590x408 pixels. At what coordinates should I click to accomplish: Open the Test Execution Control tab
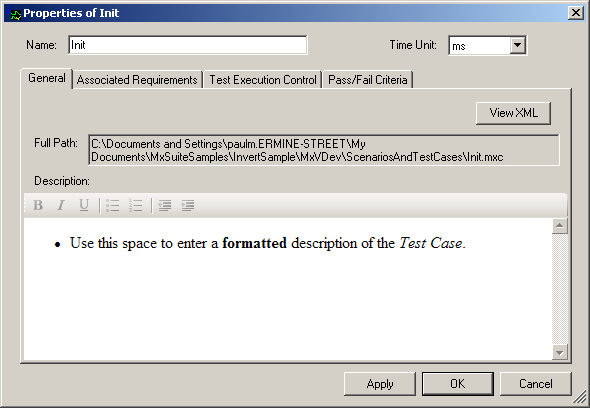tap(263, 80)
